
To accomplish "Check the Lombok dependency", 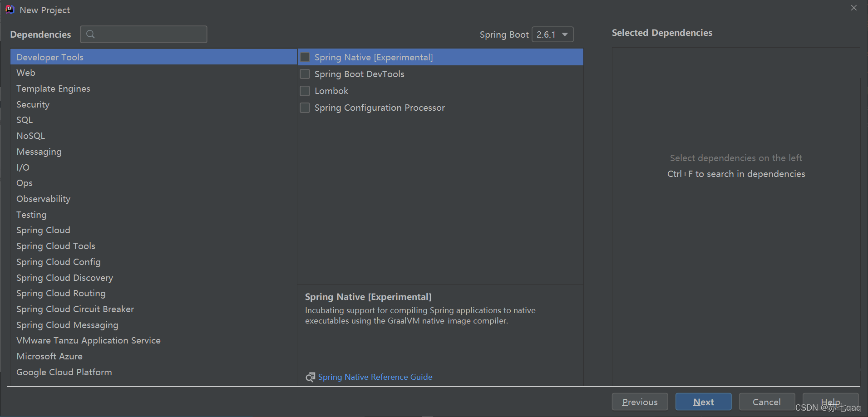I will coord(305,91).
